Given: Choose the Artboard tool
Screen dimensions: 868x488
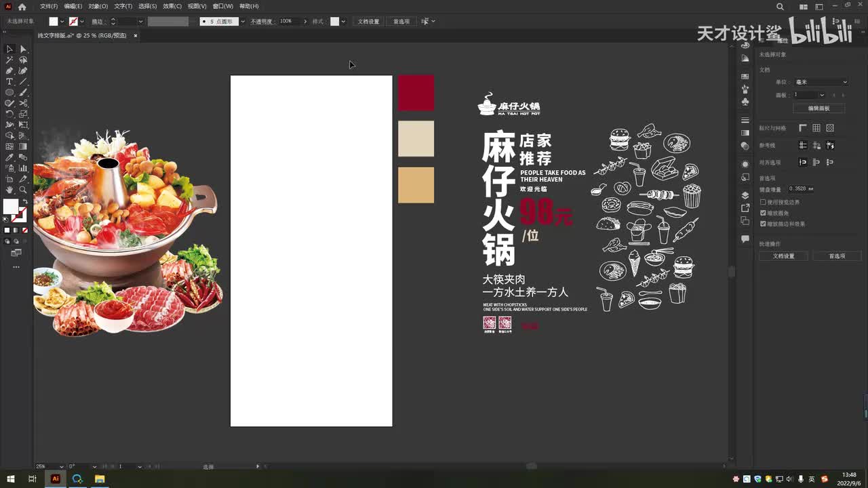Looking at the screenshot, I should click(9, 179).
